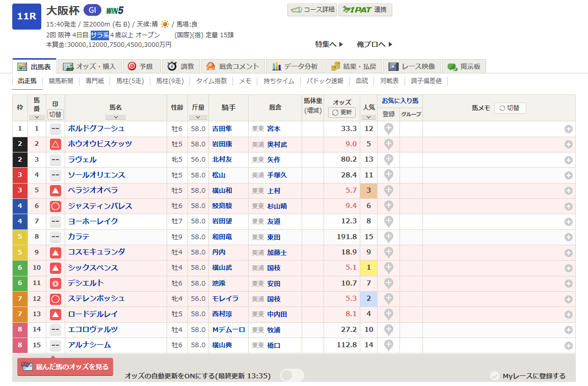Toggle auto odds update switch

292,375
